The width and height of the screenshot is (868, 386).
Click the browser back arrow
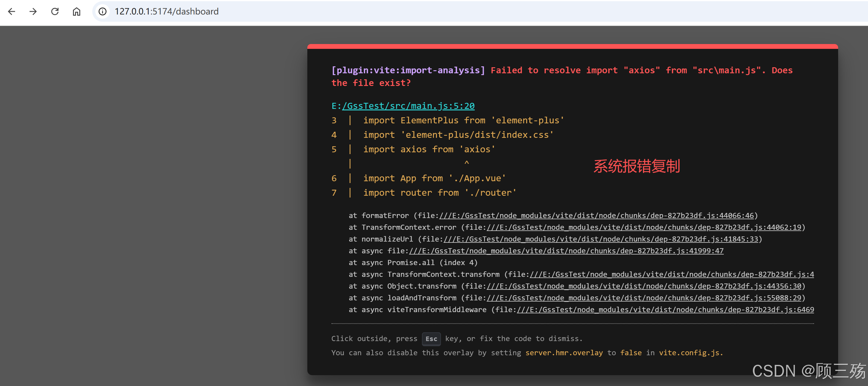pos(11,11)
